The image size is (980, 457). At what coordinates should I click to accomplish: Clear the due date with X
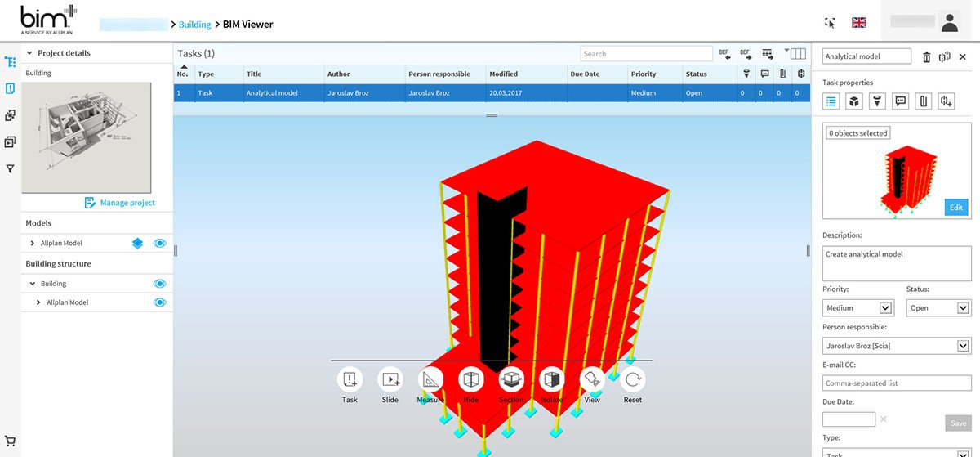click(884, 419)
